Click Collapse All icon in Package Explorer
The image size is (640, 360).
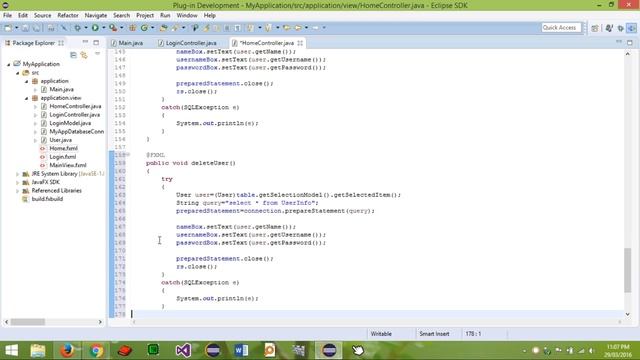click(73, 55)
